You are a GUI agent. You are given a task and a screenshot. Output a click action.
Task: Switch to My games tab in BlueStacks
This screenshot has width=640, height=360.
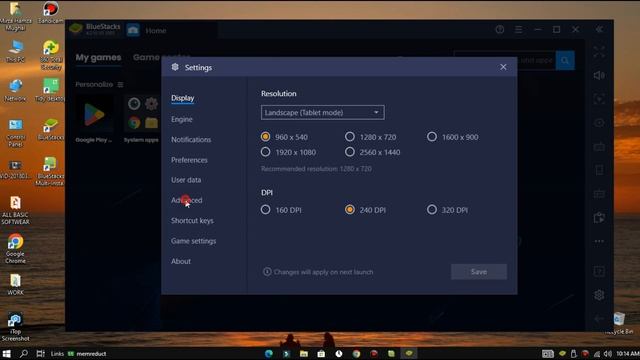98,58
